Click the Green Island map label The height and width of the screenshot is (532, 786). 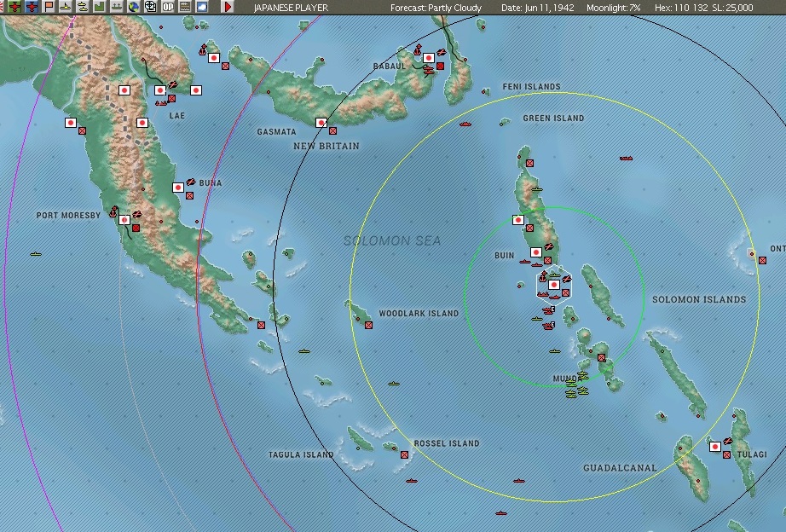(553, 119)
